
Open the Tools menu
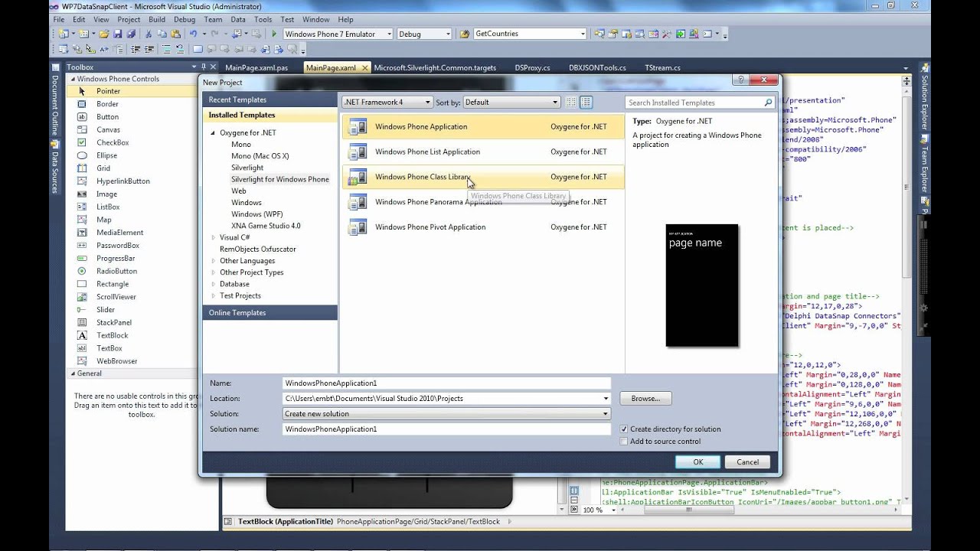point(263,19)
